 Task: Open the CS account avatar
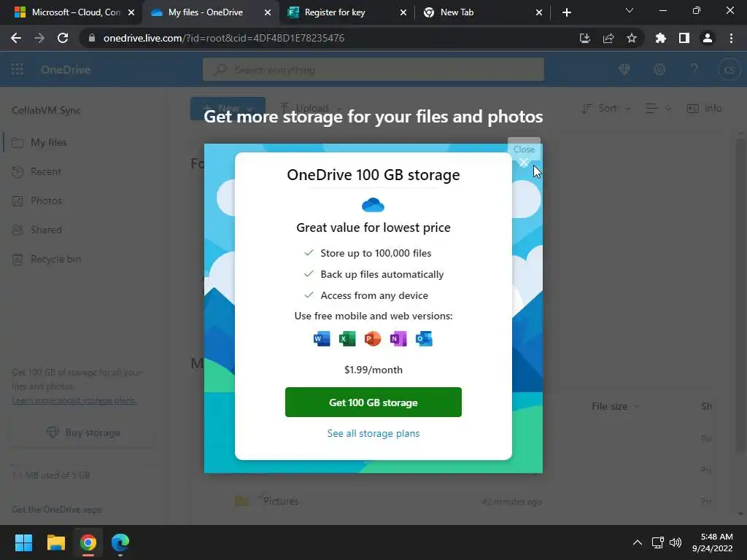pyautogui.click(x=729, y=69)
